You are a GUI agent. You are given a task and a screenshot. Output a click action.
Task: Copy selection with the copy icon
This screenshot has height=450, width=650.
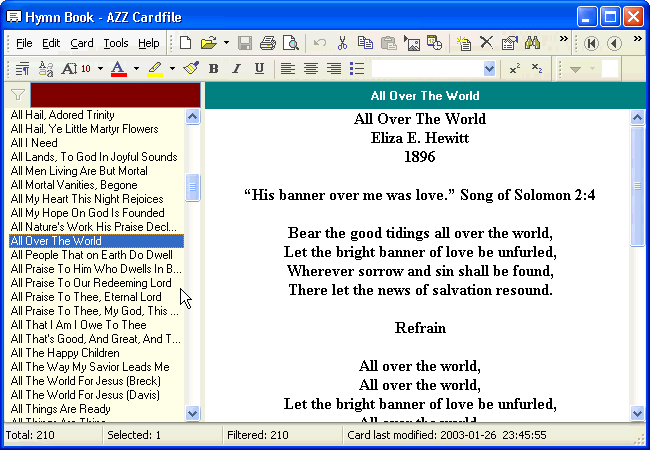(365, 43)
